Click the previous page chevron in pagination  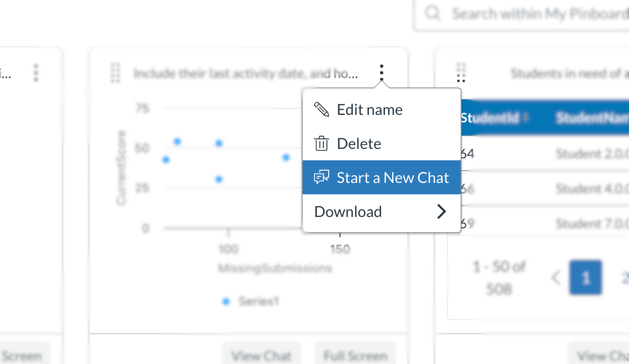(556, 278)
